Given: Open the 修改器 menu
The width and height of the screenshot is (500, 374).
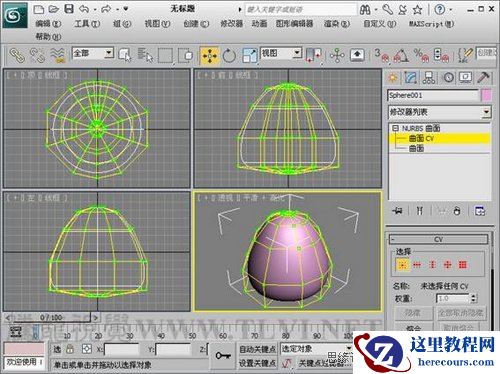Looking at the screenshot, I should (231, 24).
